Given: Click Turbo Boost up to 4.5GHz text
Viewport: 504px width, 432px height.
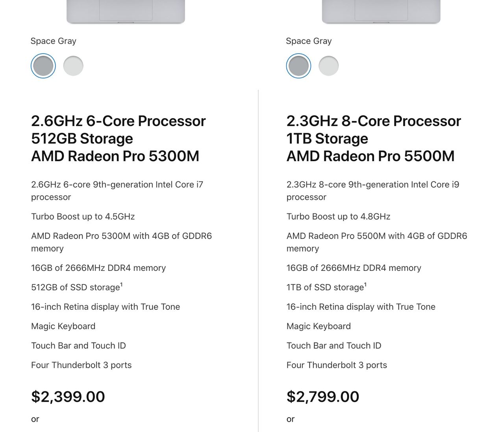Looking at the screenshot, I should [x=83, y=216].
